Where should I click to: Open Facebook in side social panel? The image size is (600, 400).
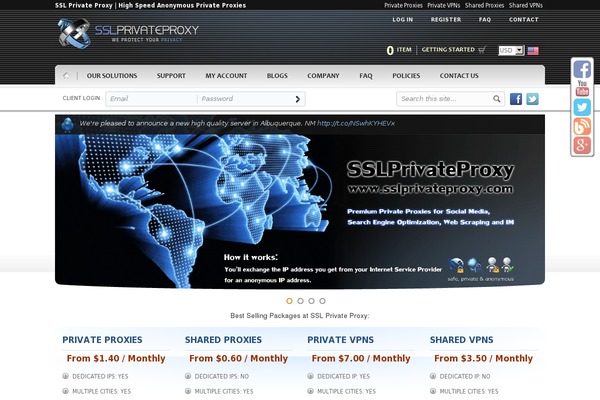(582, 69)
